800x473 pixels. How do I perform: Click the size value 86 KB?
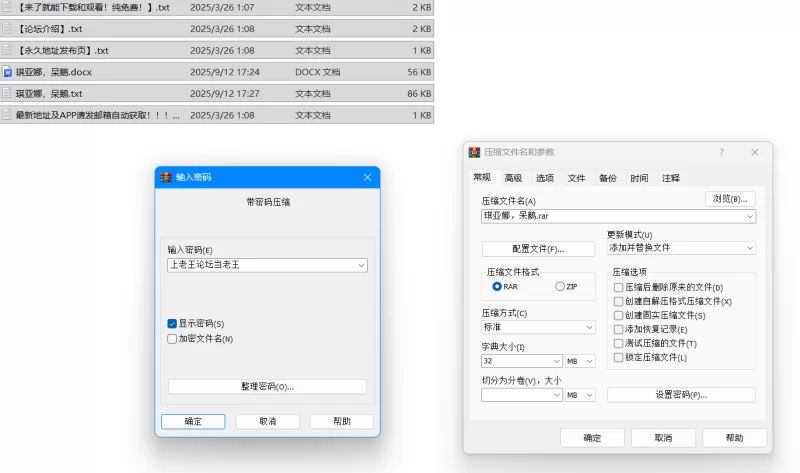coord(419,94)
